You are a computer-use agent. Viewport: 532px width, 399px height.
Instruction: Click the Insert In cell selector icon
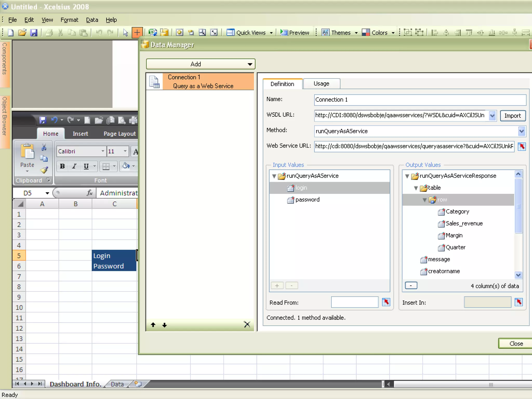click(x=519, y=302)
